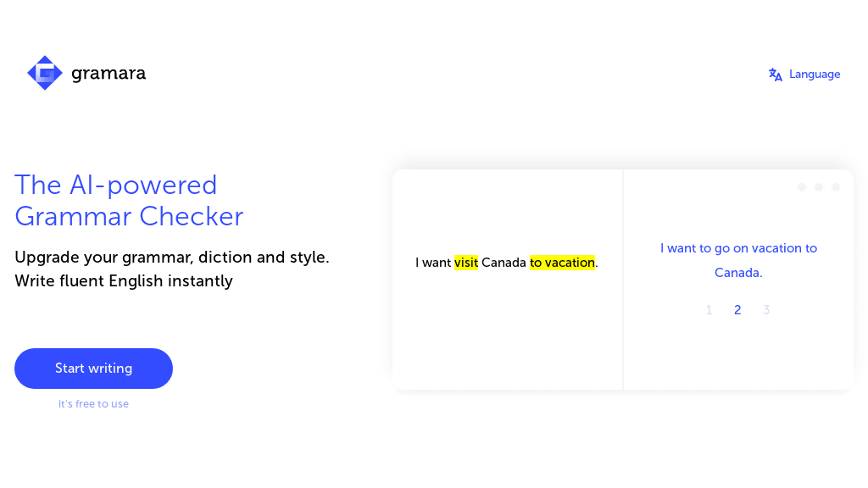Screen dimensions: 868x488
Task: Switch to suggestion number 3
Action: [766, 310]
